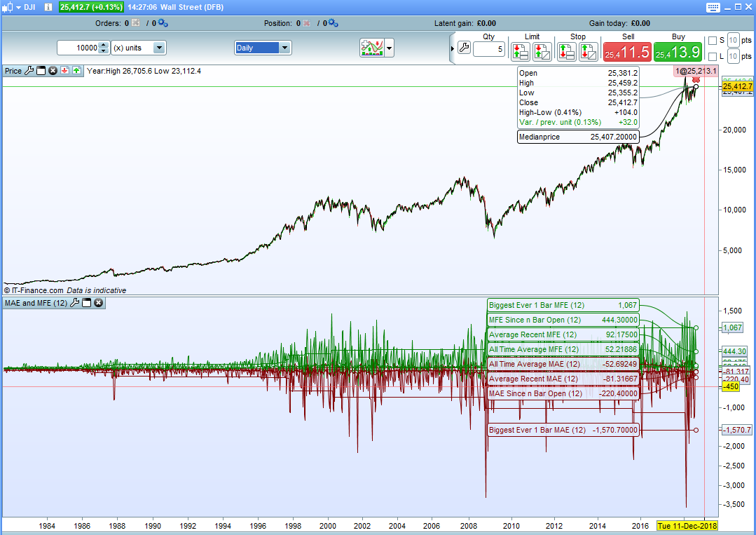Enable the L limit points checkbox
The height and width of the screenshot is (535, 756).
[x=713, y=56]
